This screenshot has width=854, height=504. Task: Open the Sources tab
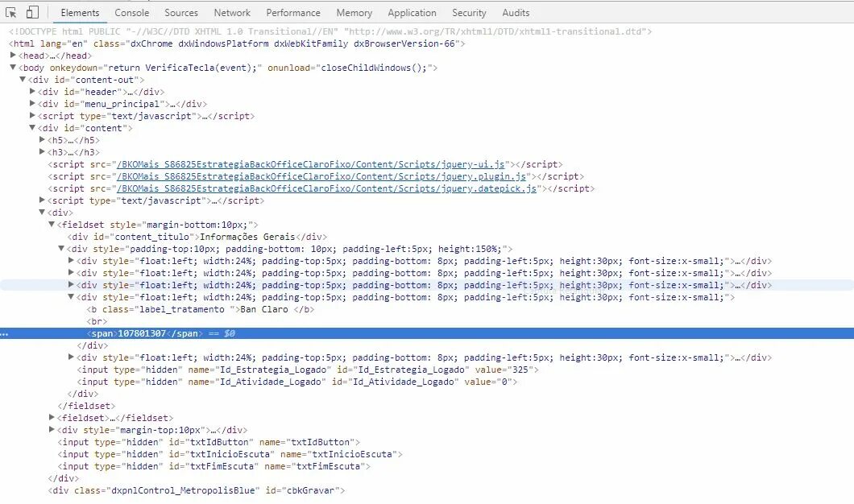coord(181,13)
